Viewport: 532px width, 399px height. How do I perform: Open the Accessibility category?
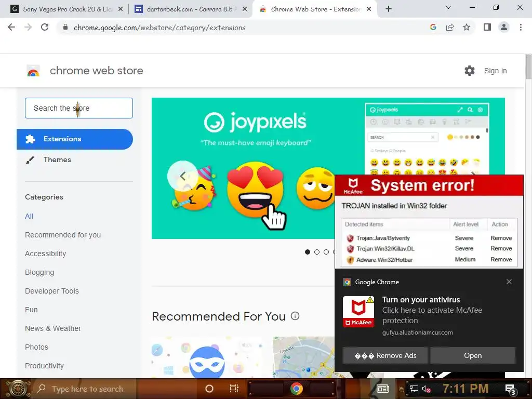(46, 254)
